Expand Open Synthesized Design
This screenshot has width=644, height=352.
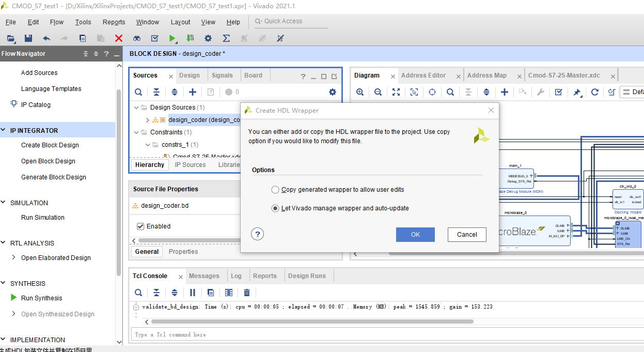tap(14, 314)
